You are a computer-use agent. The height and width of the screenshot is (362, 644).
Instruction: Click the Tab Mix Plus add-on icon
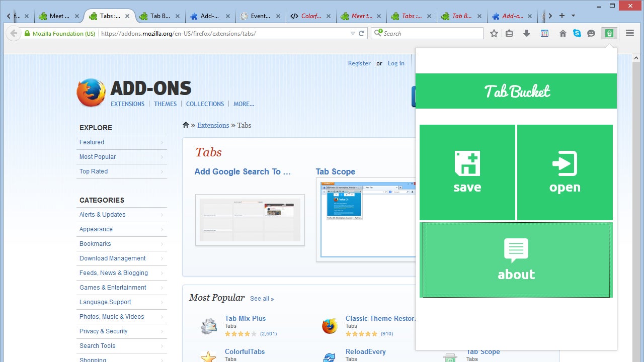(209, 326)
